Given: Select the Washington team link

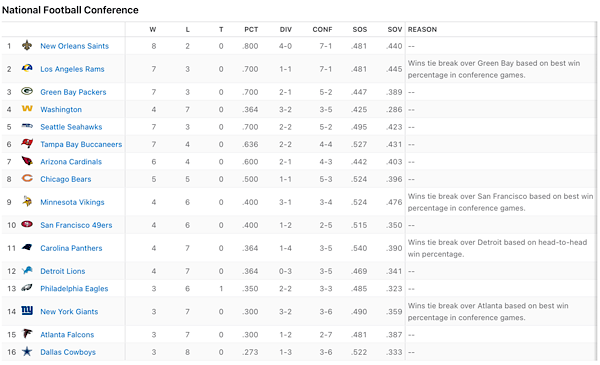Looking at the screenshot, I should pos(61,109).
